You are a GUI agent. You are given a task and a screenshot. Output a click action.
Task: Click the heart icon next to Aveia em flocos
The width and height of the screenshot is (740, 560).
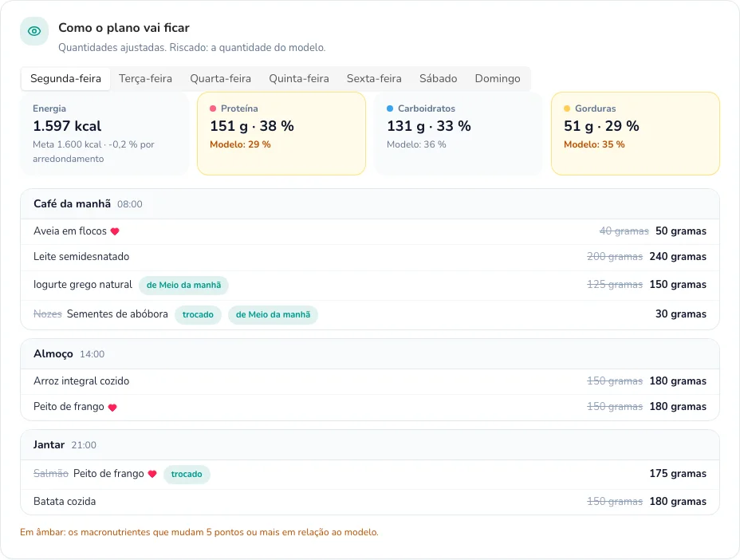pyautogui.click(x=115, y=231)
